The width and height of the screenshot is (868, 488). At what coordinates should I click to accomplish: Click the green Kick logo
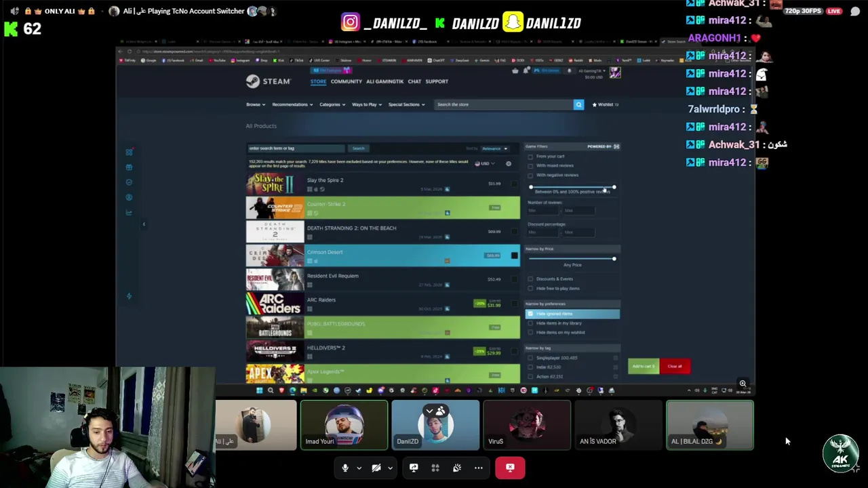coord(11,28)
